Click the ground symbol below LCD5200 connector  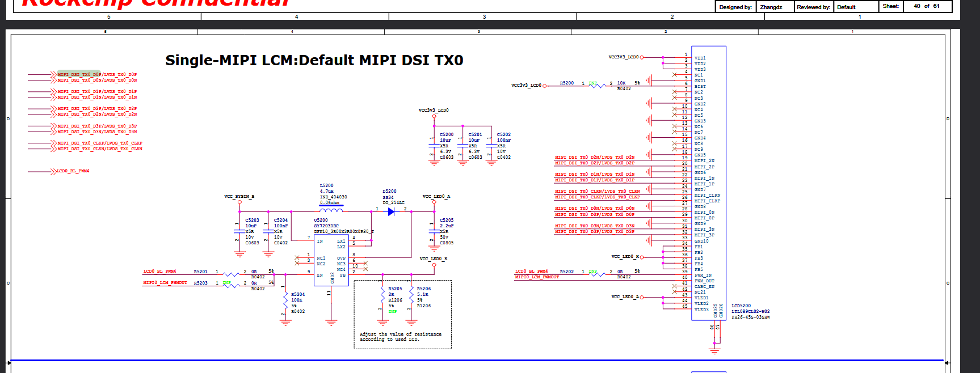[x=714, y=350]
